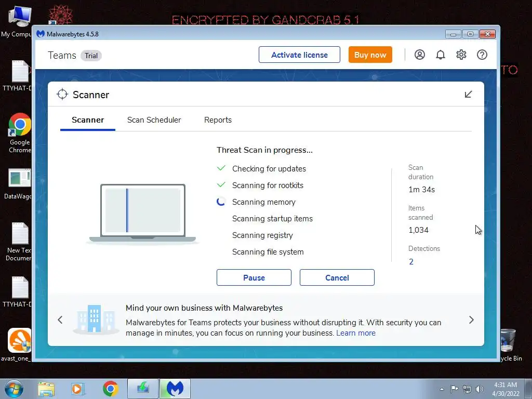Open Google Chrome from taskbar

[110, 389]
